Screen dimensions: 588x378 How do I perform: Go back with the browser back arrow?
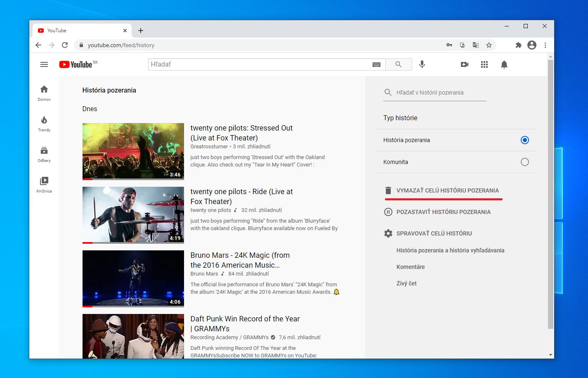pyautogui.click(x=38, y=45)
